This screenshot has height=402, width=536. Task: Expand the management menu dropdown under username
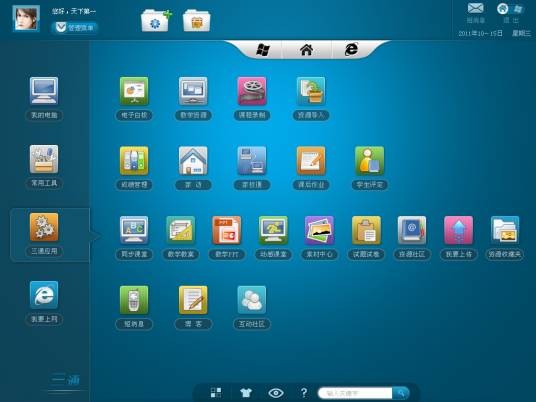(75, 27)
